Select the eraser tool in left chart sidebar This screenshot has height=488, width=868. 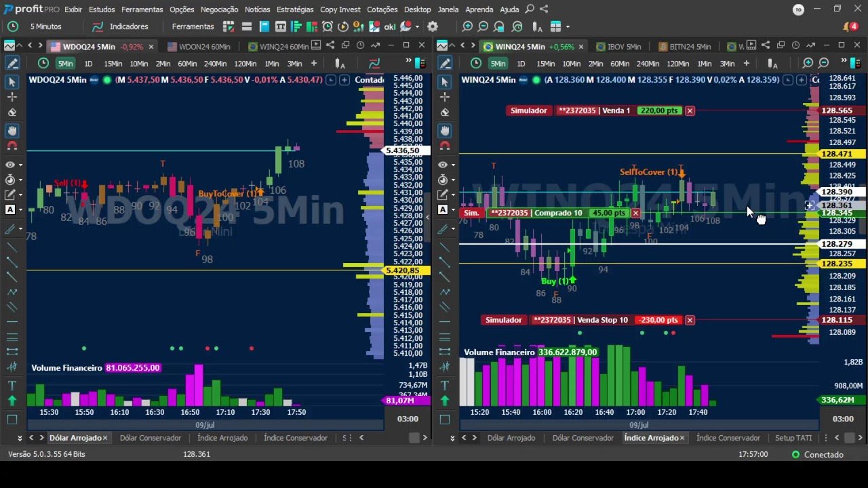point(12,113)
